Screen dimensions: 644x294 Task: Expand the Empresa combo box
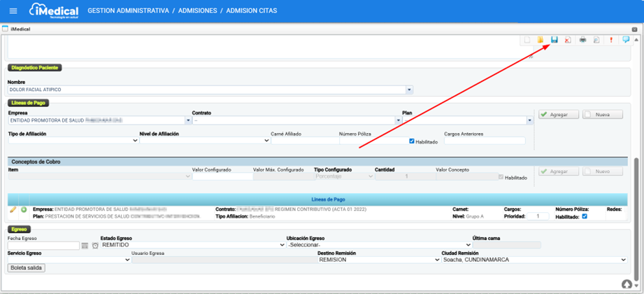click(x=188, y=120)
